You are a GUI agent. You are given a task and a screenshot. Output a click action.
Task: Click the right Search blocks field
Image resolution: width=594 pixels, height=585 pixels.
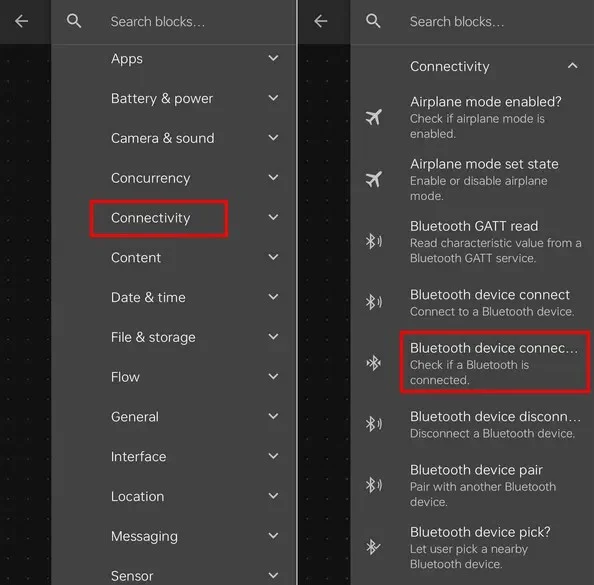[472, 22]
